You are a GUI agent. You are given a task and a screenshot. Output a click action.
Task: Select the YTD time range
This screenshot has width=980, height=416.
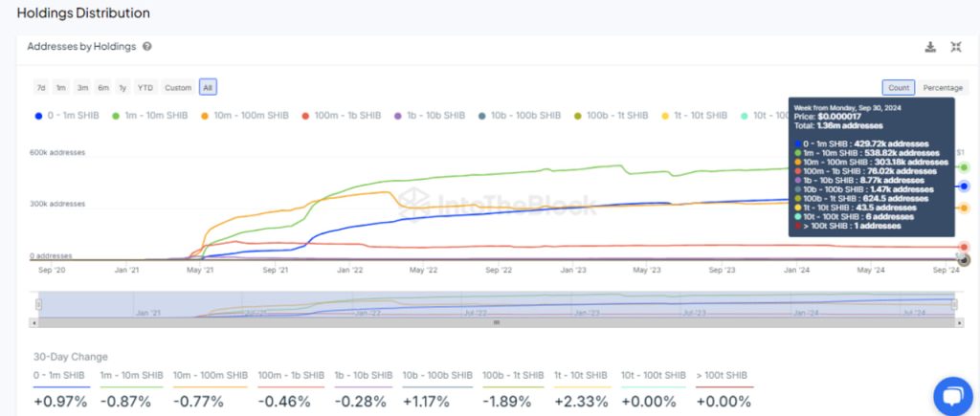click(x=145, y=88)
